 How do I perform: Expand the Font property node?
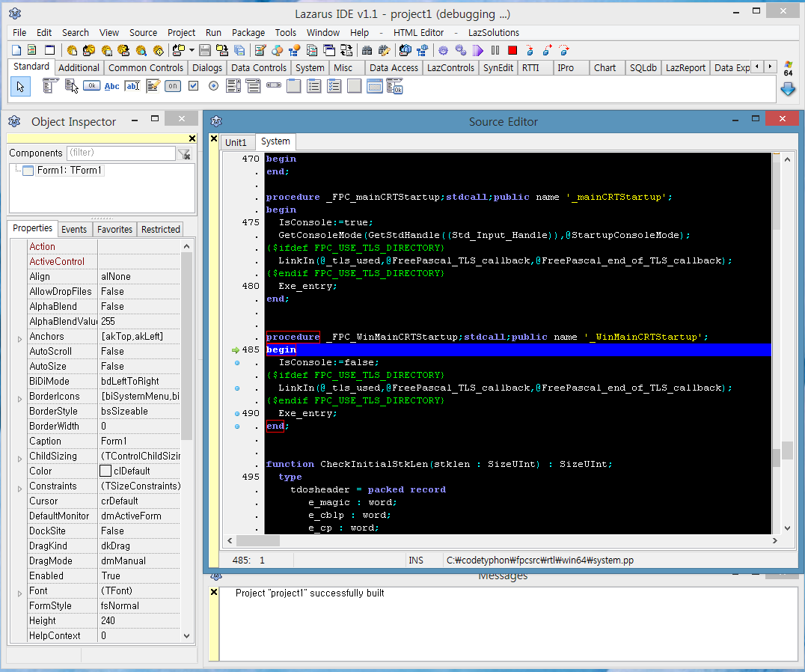[19, 593]
